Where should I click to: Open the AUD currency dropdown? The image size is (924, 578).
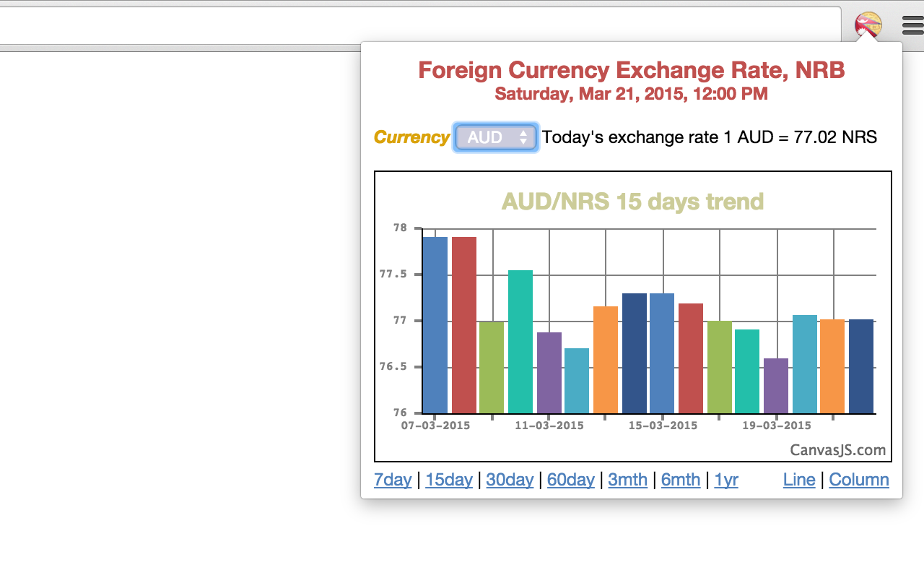coord(495,137)
